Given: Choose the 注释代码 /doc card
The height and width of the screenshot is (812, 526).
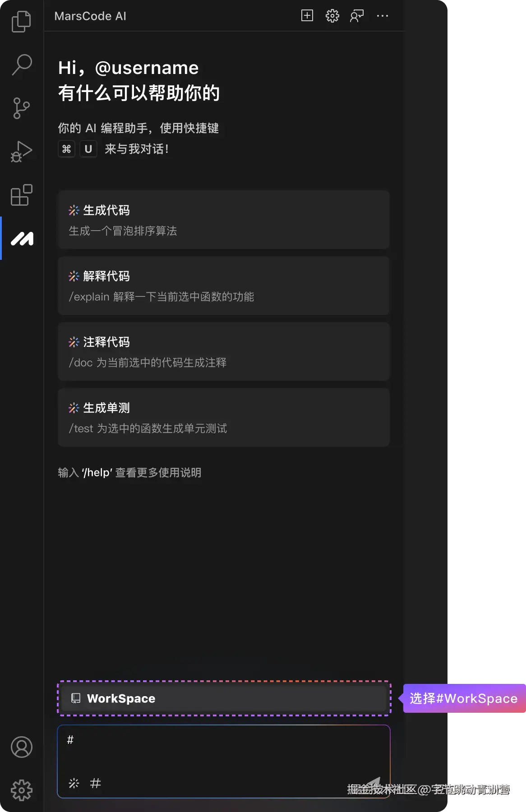Looking at the screenshot, I should [x=223, y=351].
